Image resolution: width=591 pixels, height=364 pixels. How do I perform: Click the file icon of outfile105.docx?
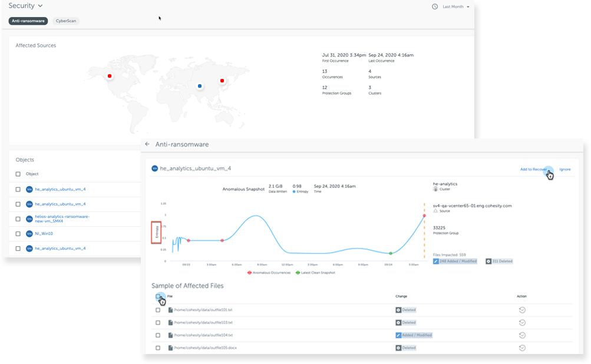coord(170,348)
